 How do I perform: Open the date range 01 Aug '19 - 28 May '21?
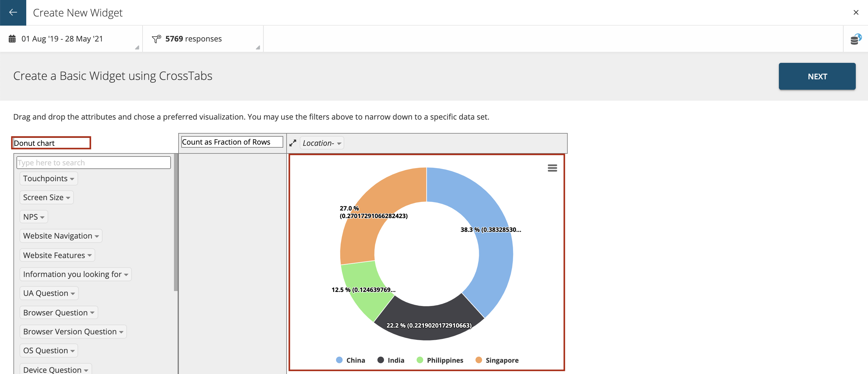[x=71, y=39]
